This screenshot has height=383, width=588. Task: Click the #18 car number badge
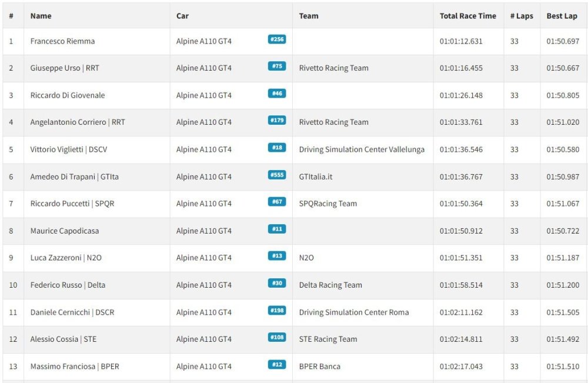tap(277, 148)
